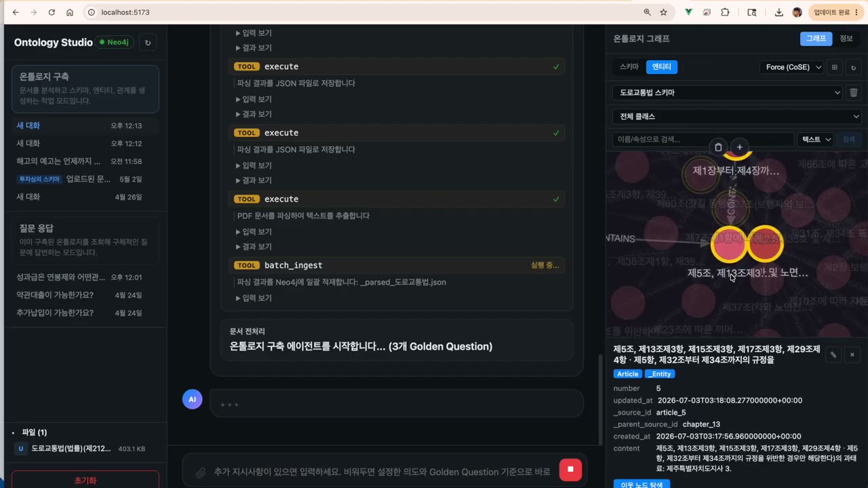The width and height of the screenshot is (868, 488).
Task: Focus the 이름/속성으로 검색 field
Action: click(x=703, y=139)
